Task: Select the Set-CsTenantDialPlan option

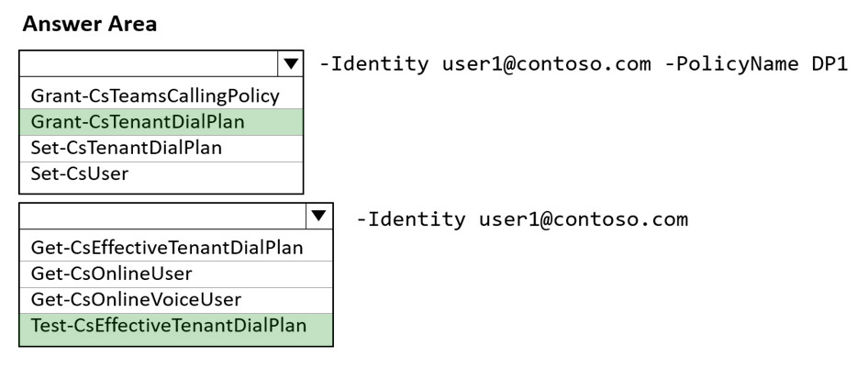Action: [161, 148]
